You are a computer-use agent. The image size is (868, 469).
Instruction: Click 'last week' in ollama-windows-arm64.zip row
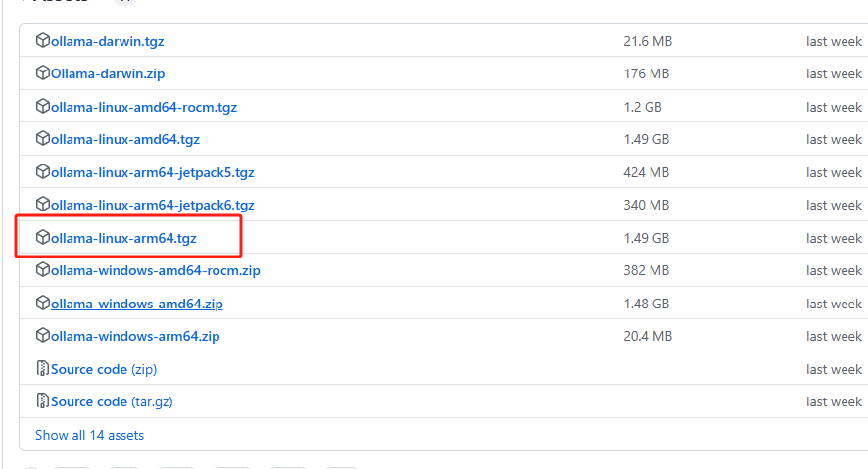(x=835, y=336)
